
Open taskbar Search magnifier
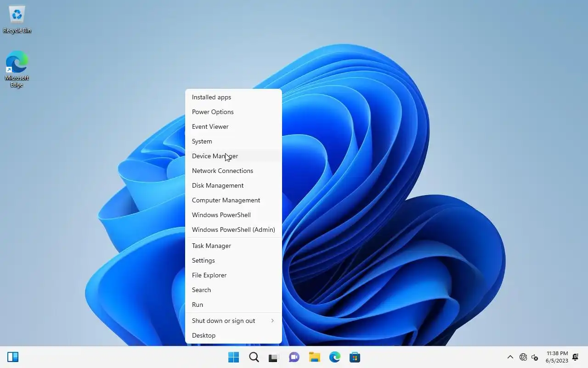click(254, 357)
